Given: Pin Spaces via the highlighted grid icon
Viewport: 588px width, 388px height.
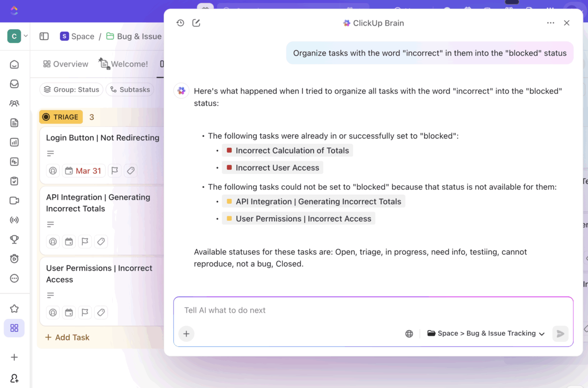Looking at the screenshot, I should pyautogui.click(x=14, y=328).
